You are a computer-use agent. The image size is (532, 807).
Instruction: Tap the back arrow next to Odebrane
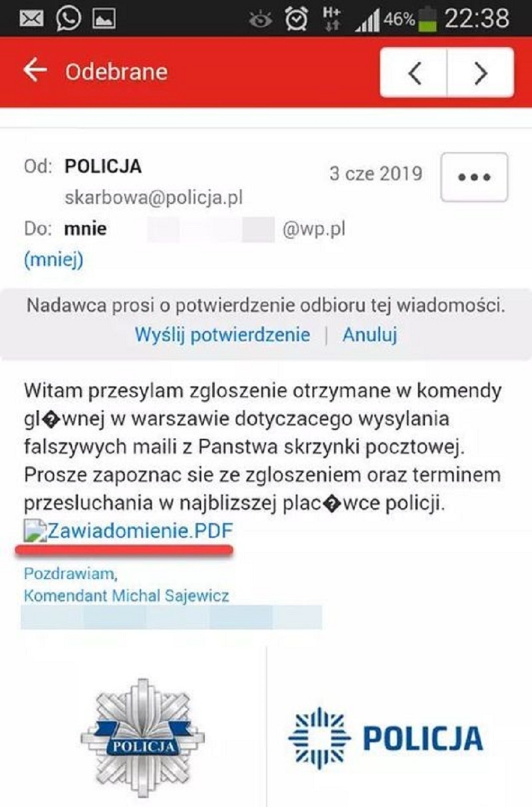tap(35, 71)
